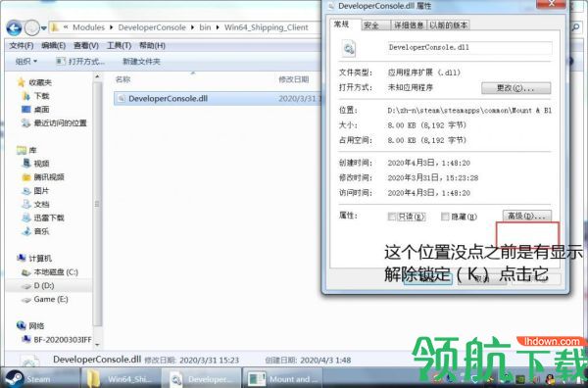Viewport: 588px width, 388px height.
Task: Sort by 修改日期 column header
Action: coord(294,79)
